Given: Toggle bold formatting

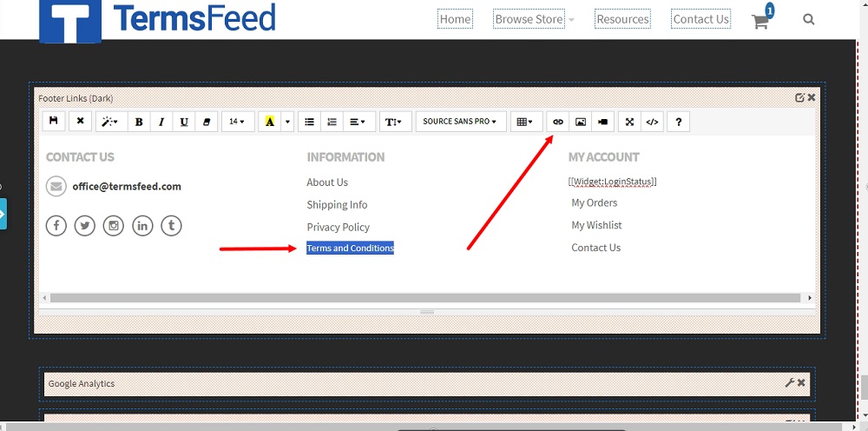Looking at the screenshot, I should [x=139, y=122].
